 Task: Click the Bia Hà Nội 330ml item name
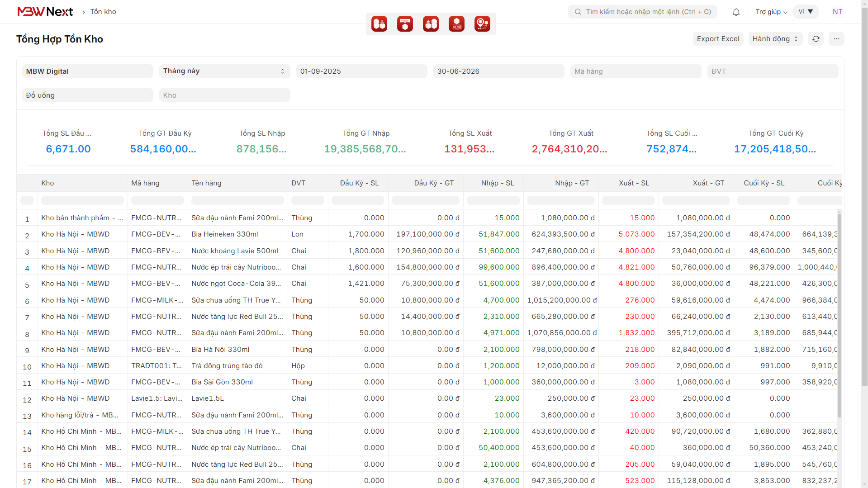(220, 350)
